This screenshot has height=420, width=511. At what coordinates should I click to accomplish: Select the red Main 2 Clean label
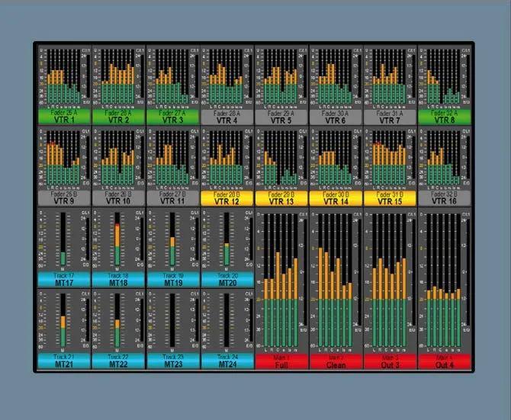click(336, 361)
